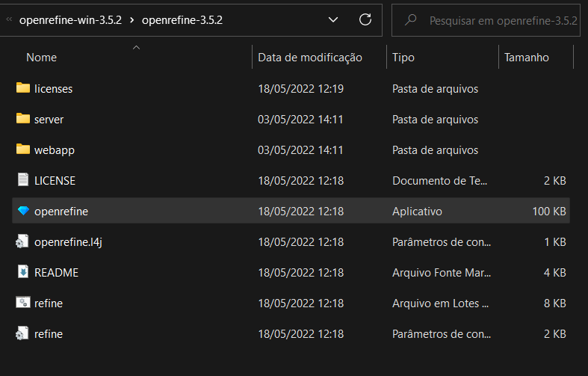Click the server folder icon
Image resolution: width=588 pixels, height=376 pixels.
point(22,119)
